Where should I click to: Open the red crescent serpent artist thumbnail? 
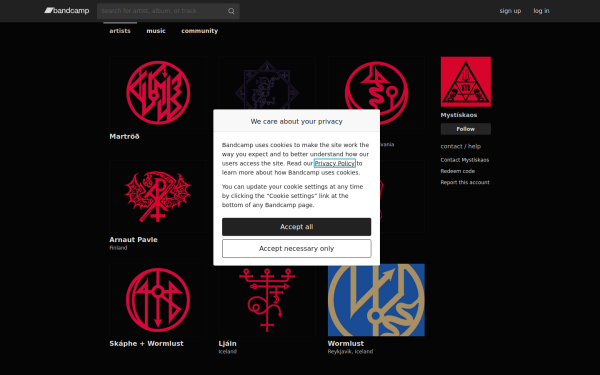point(376,83)
